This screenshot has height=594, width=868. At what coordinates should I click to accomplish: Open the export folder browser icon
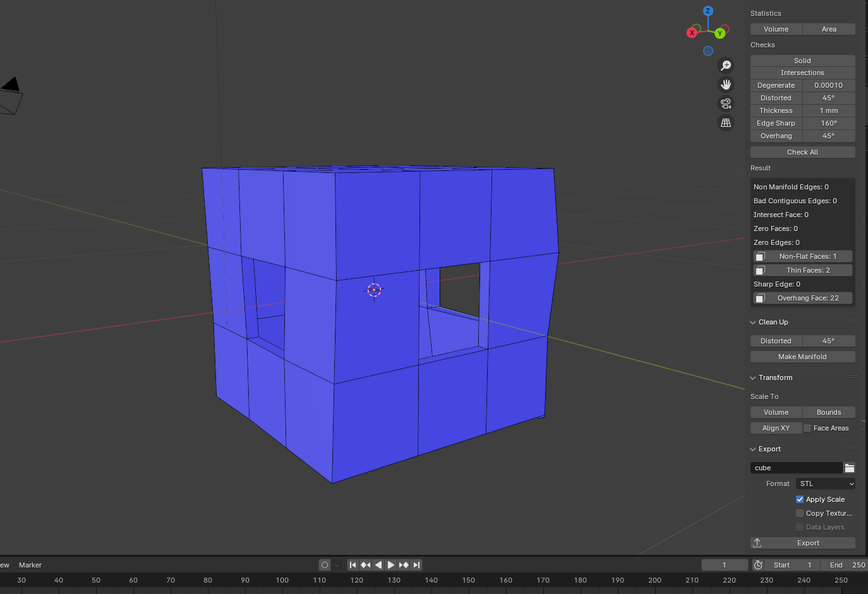coord(850,468)
